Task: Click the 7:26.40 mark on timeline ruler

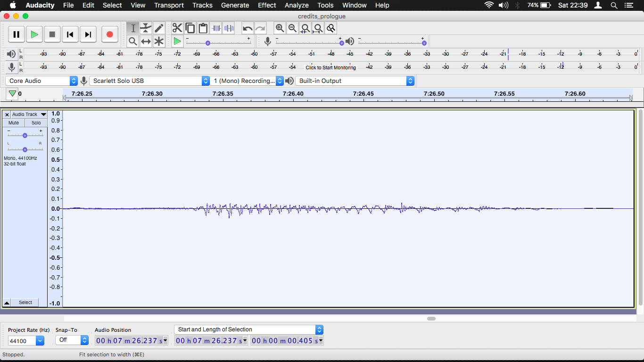Action: pyautogui.click(x=293, y=94)
